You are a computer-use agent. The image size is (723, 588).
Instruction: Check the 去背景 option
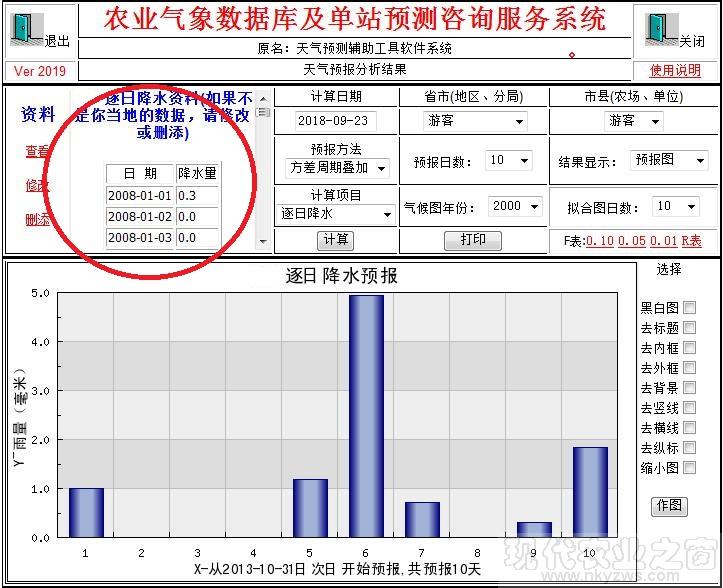pyautogui.click(x=689, y=388)
